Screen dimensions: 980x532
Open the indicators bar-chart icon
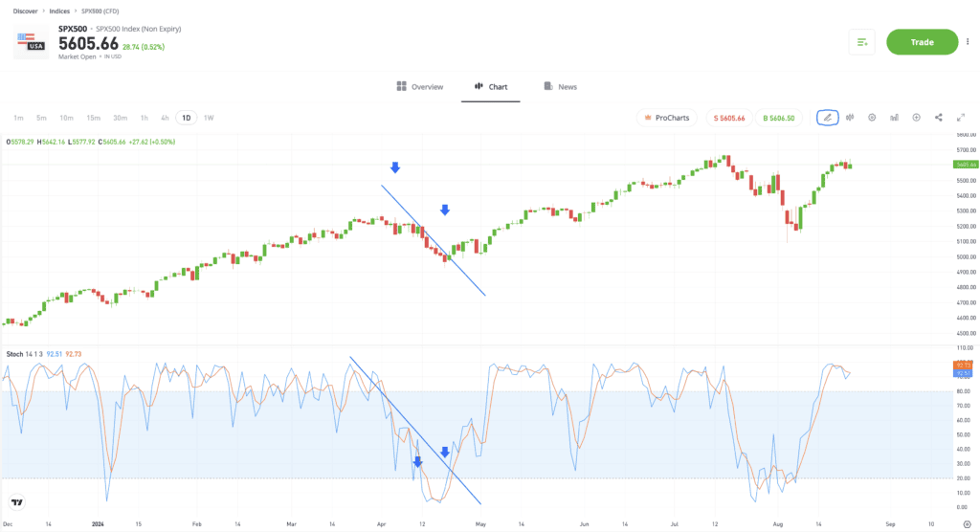(x=895, y=118)
